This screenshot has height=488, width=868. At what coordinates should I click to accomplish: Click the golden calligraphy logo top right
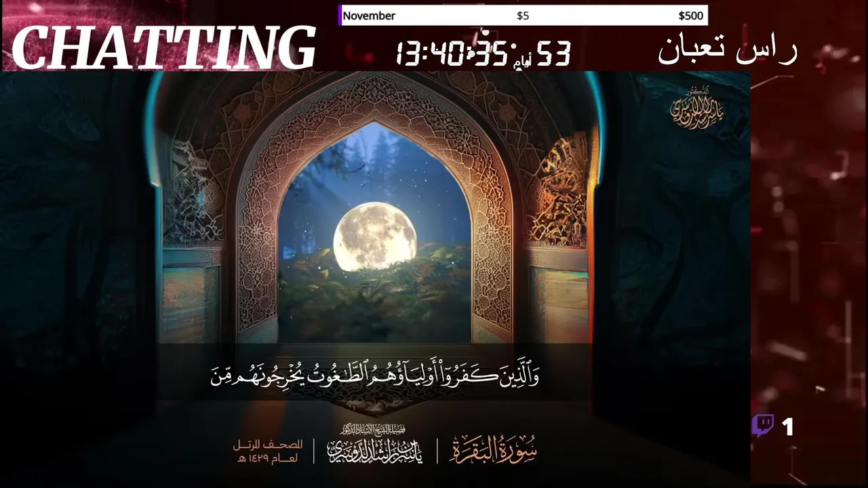[x=697, y=108]
